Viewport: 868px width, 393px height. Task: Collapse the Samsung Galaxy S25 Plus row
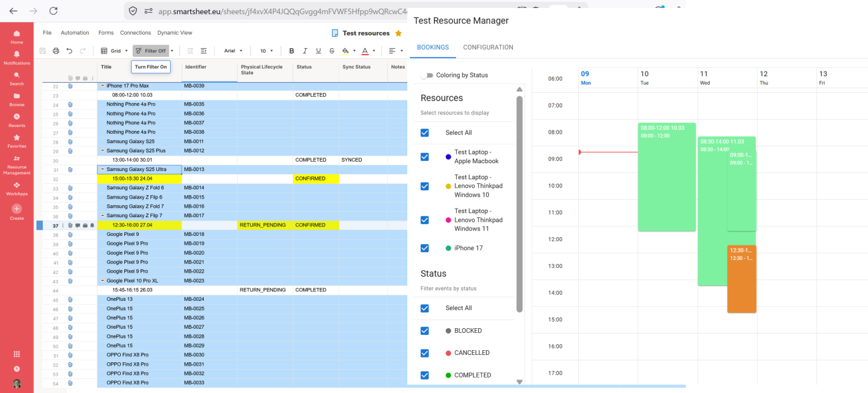click(102, 150)
